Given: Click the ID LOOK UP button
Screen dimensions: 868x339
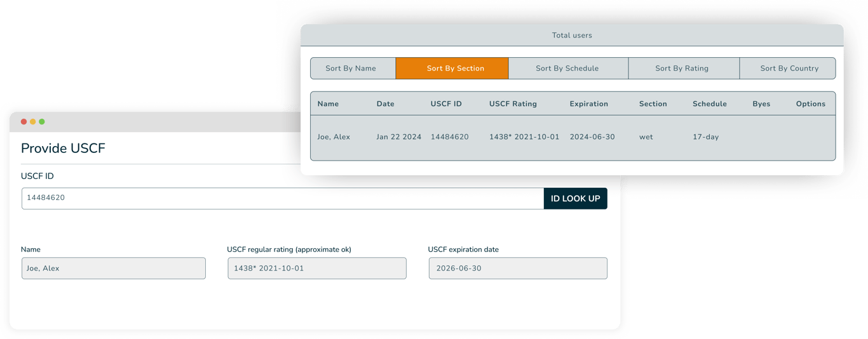Looking at the screenshot, I should tap(576, 199).
